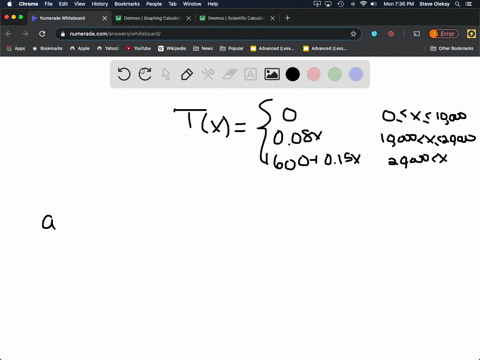480x360 pixels.
Task: Expand the Popular bookmarks folder
Action: (232, 48)
